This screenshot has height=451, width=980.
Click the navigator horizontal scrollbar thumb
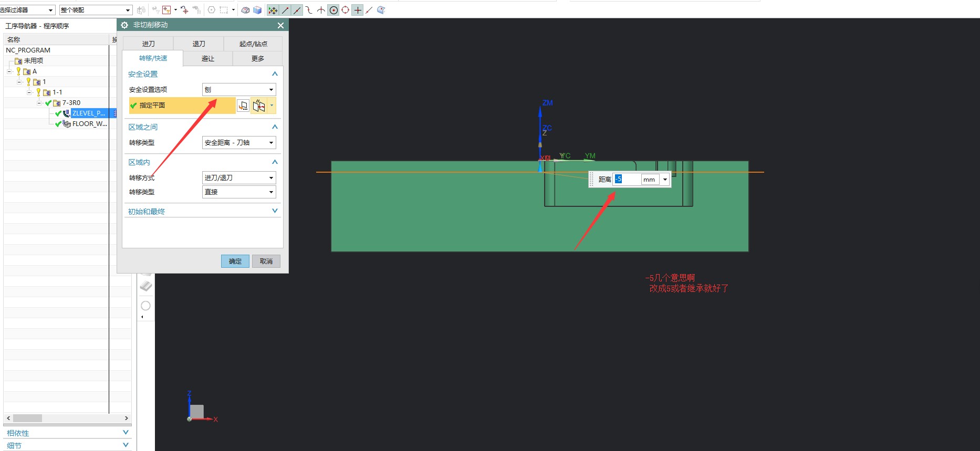(27, 418)
